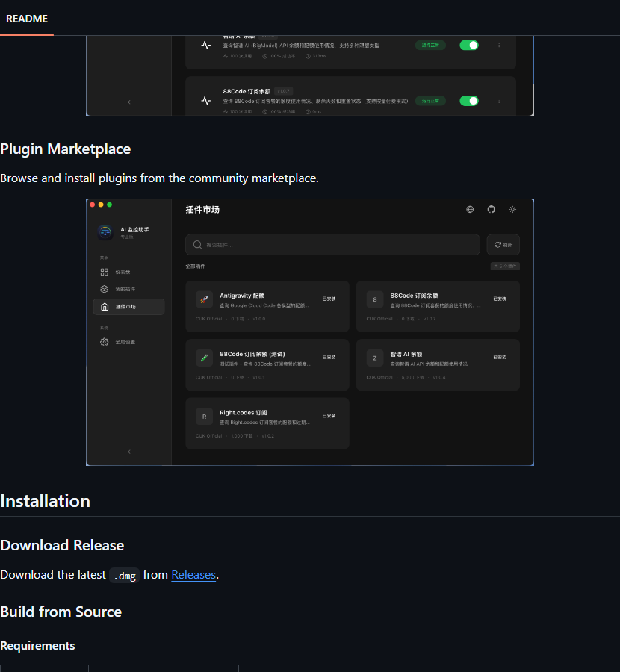
Task: Click the 插件市场 page title
Action: pos(202,210)
